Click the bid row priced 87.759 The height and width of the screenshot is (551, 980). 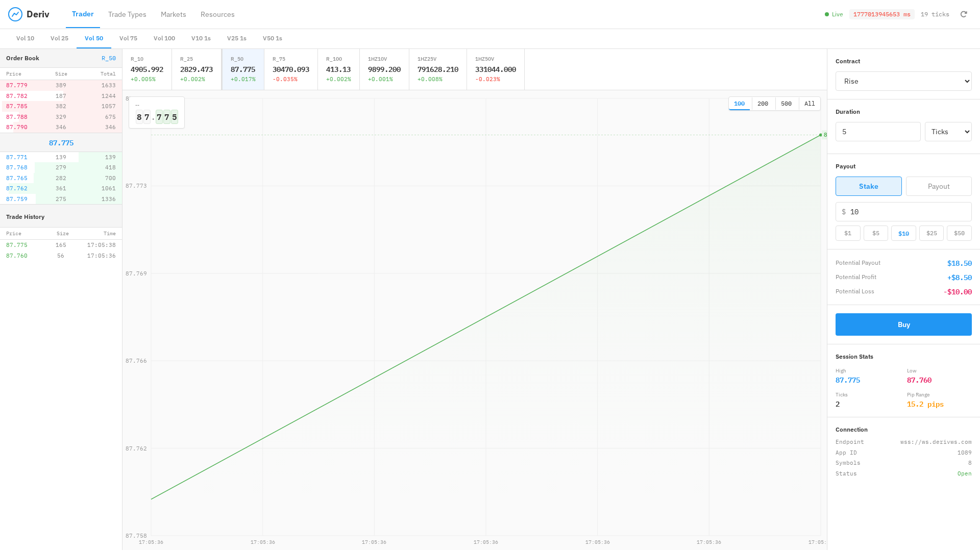pos(61,199)
